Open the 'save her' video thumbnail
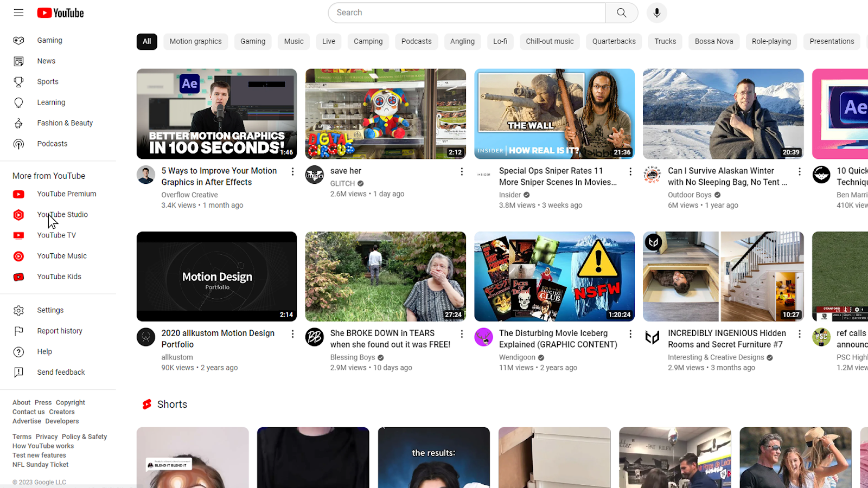The image size is (868, 488). click(385, 113)
